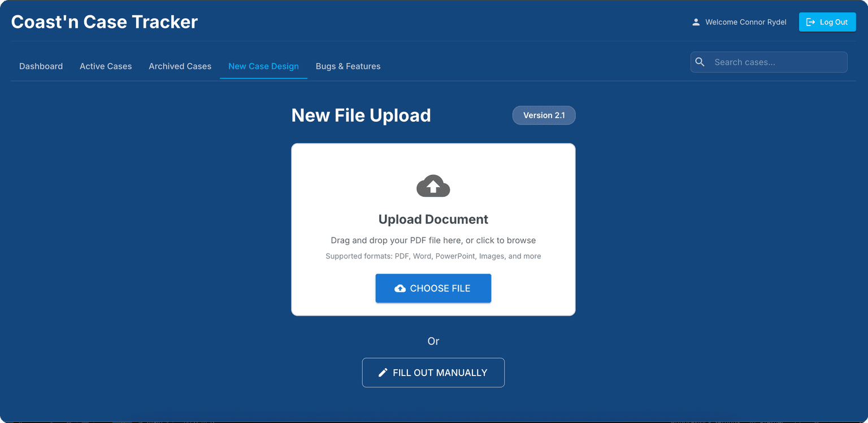Click the user profile person icon

tap(696, 22)
